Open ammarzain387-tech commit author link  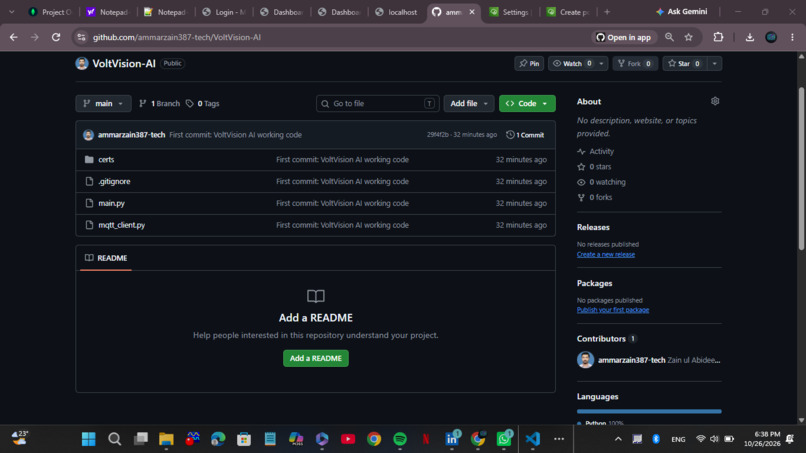tap(131, 135)
